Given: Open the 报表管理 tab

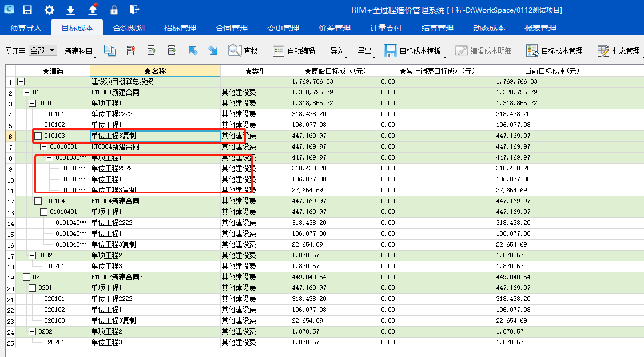Looking at the screenshot, I should pos(540,28).
